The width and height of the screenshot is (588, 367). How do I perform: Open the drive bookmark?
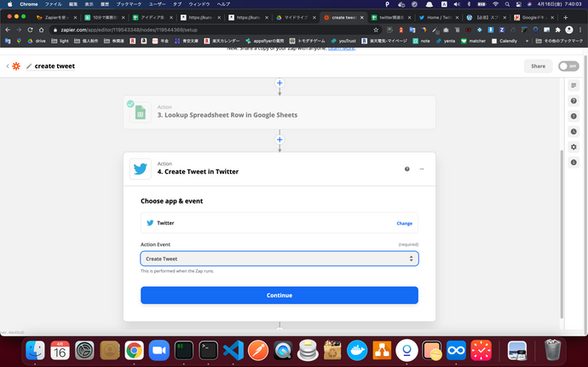click(37, 41)
